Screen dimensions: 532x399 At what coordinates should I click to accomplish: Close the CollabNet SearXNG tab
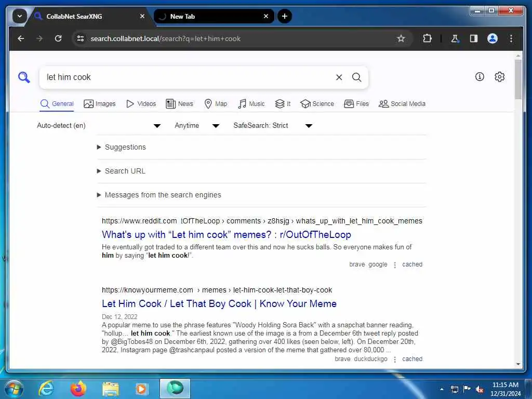tap(142, 16)
